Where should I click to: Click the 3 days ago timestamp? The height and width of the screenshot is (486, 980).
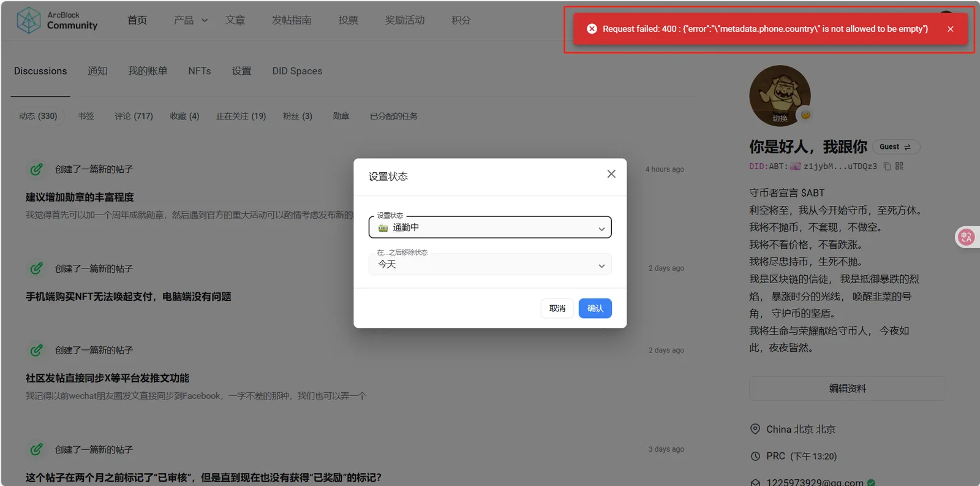pyautogui.click(x=666, y=449)
